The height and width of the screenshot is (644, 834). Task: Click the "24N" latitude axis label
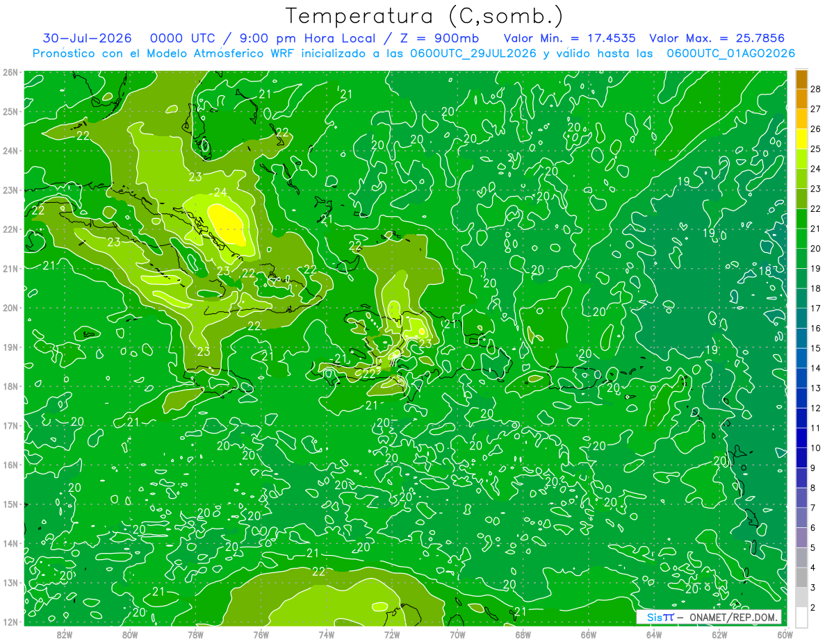(x=10, y=151)
